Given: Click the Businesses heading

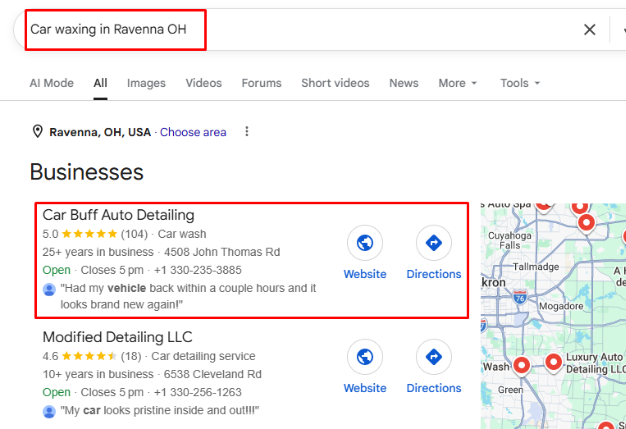Looking at the screenshot, I should (x=87, y=172).
